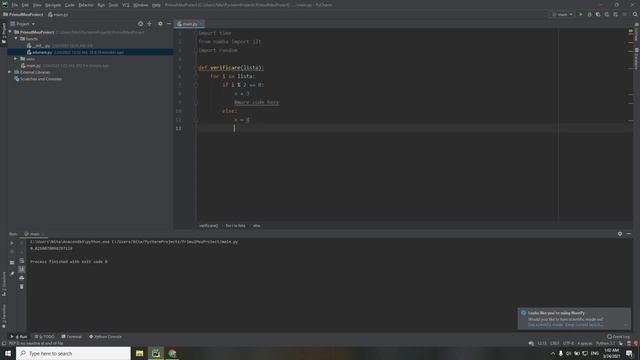Fold the verificare function in the gutter
This screenshot has height=360, width=640.
tap(196, 68)
